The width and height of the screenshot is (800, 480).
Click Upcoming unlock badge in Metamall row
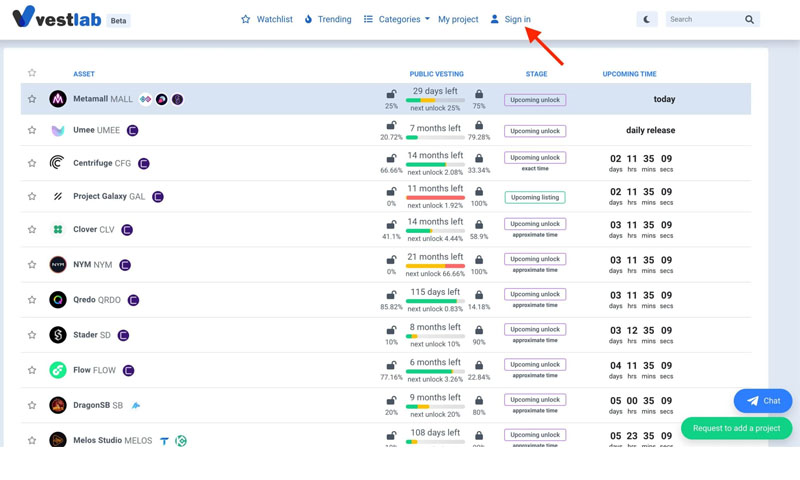(535, 100)
